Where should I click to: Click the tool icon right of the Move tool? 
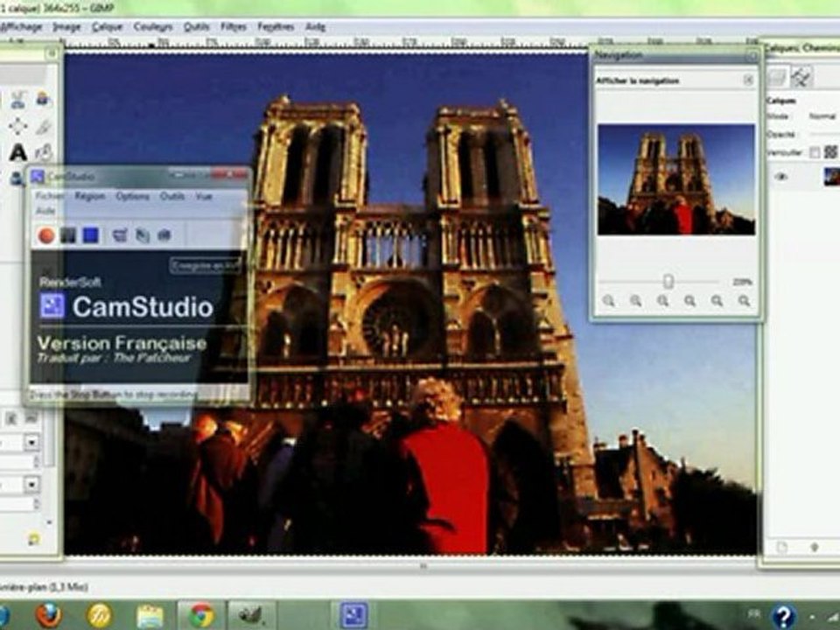pyautogui.click(x=44, y=126)
